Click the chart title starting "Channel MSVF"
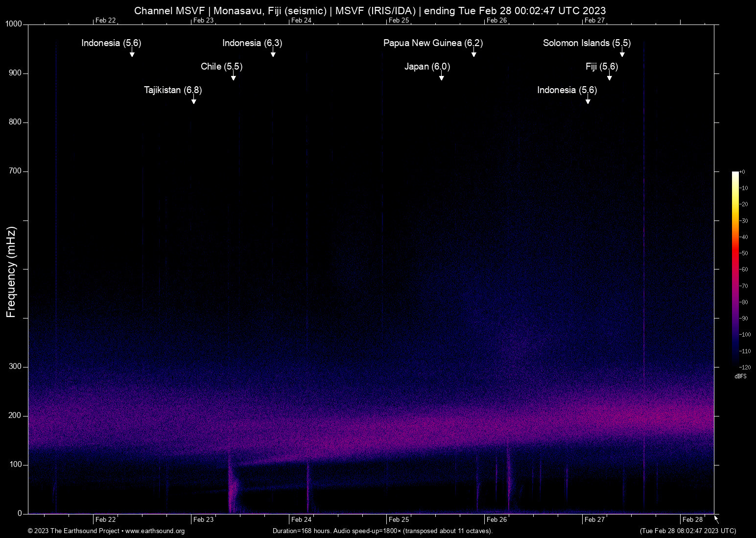This screenshot has width=756, height=538. pos(370,11)
